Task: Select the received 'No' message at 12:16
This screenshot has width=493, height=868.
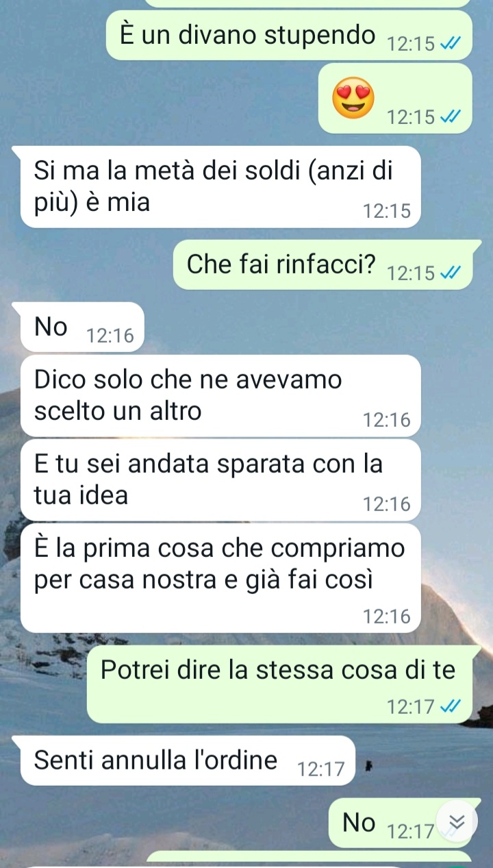Action: (x=82, y=327)
